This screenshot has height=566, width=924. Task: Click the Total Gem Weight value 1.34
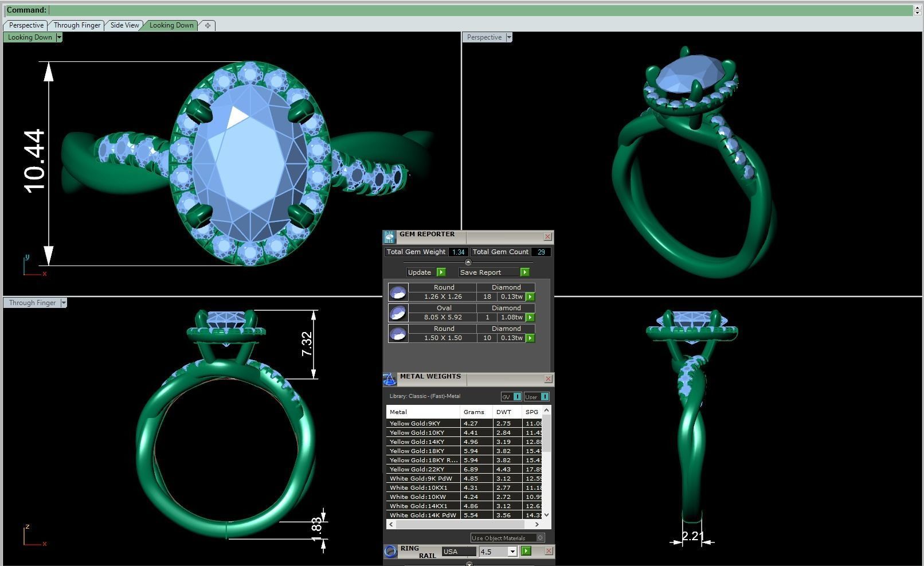coord(459,252)
